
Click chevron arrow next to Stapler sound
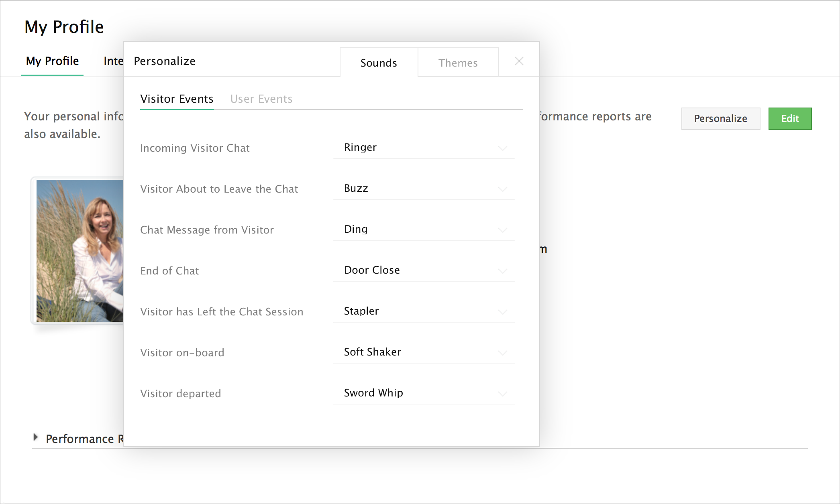(502, 312)
